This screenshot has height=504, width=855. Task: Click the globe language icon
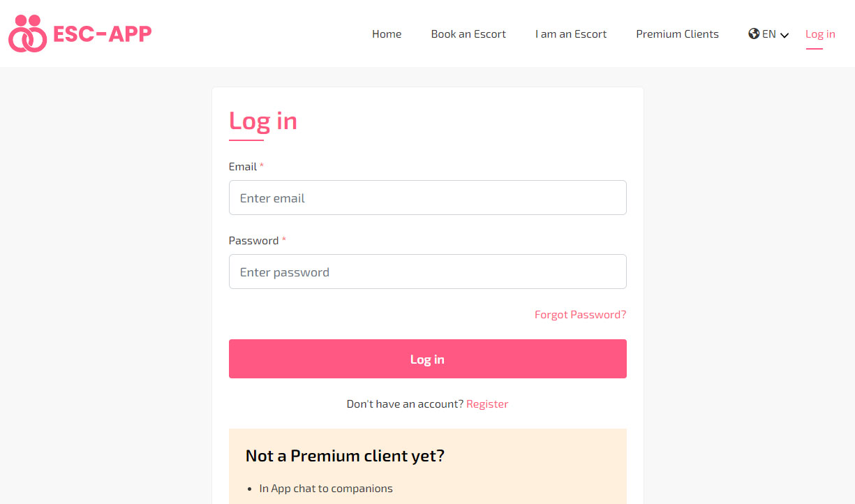click(x=754, y=34)
